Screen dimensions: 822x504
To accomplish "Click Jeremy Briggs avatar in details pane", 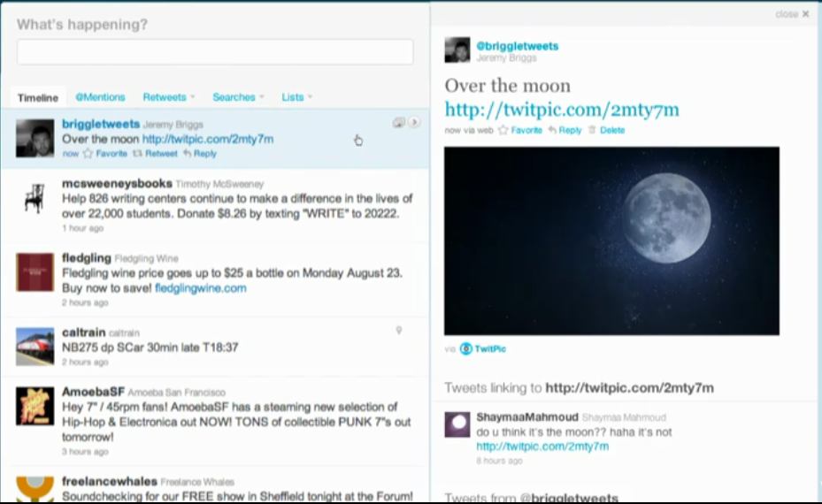I will coord(457,50).
